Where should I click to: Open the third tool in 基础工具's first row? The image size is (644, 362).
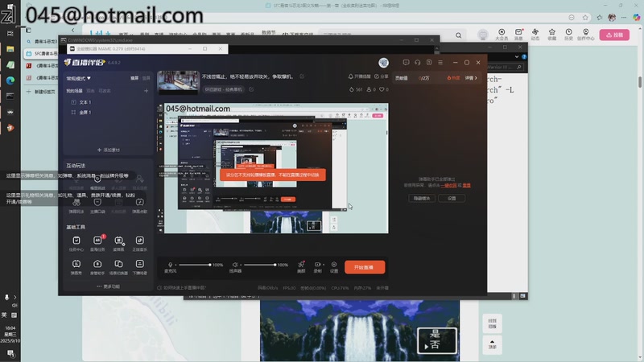(118, 244)
